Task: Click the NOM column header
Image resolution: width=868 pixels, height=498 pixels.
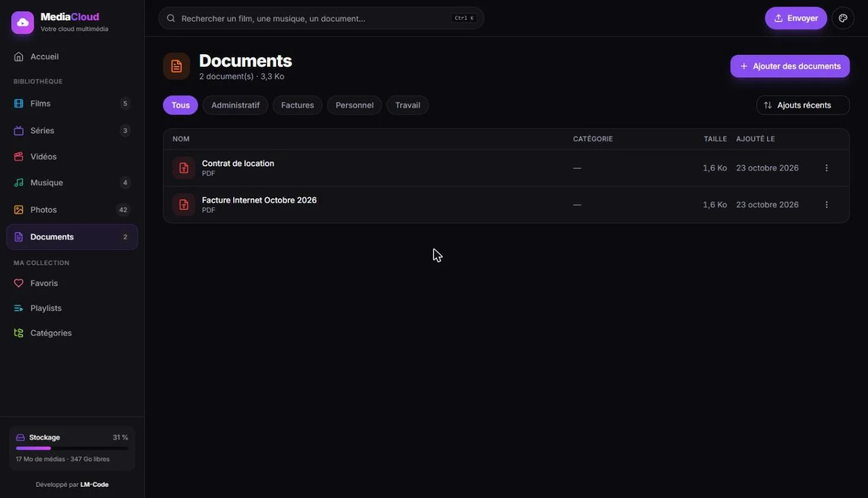Action: [x=181, y=139]
